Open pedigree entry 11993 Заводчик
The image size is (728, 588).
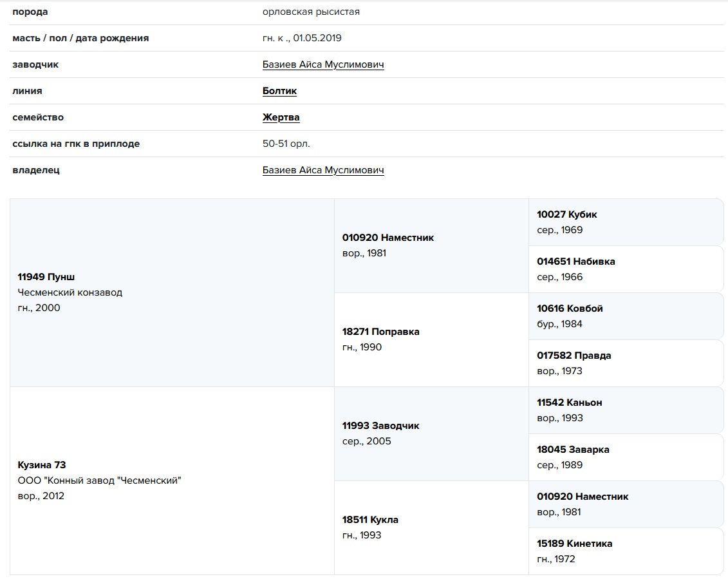point(380,426)
